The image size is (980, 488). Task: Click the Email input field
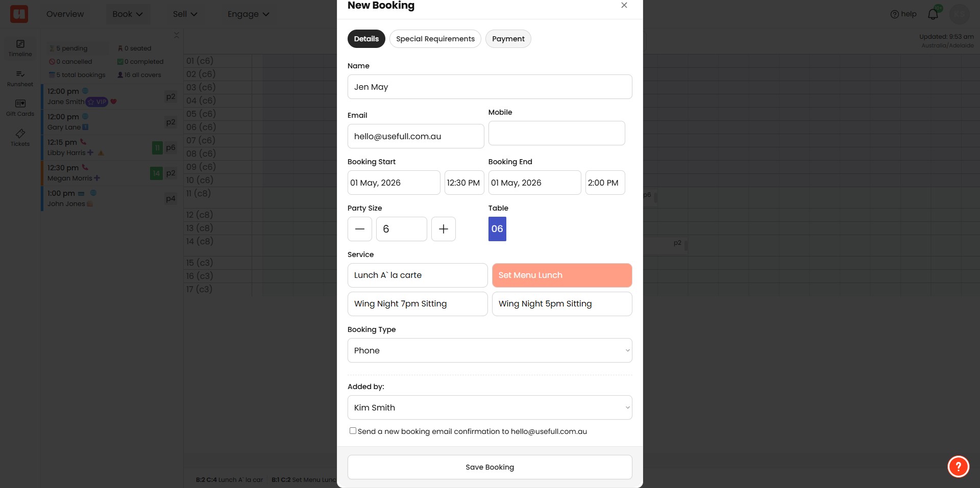[416, 136]
